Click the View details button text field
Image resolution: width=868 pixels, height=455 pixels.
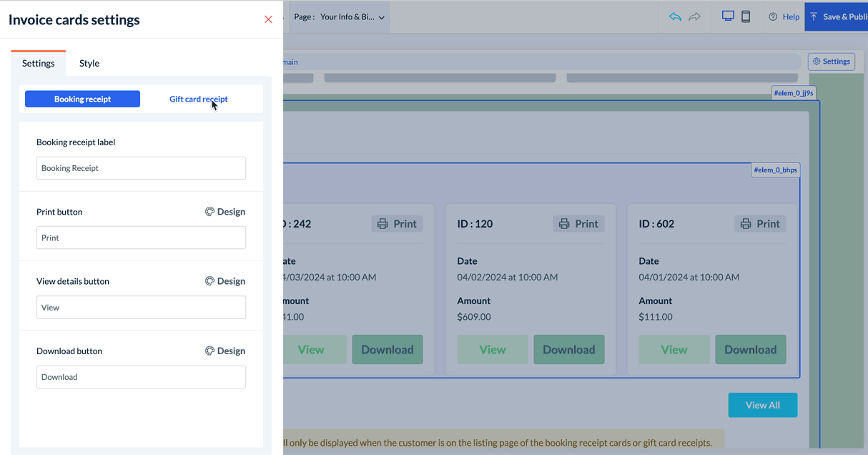click(x=141, y=307)
